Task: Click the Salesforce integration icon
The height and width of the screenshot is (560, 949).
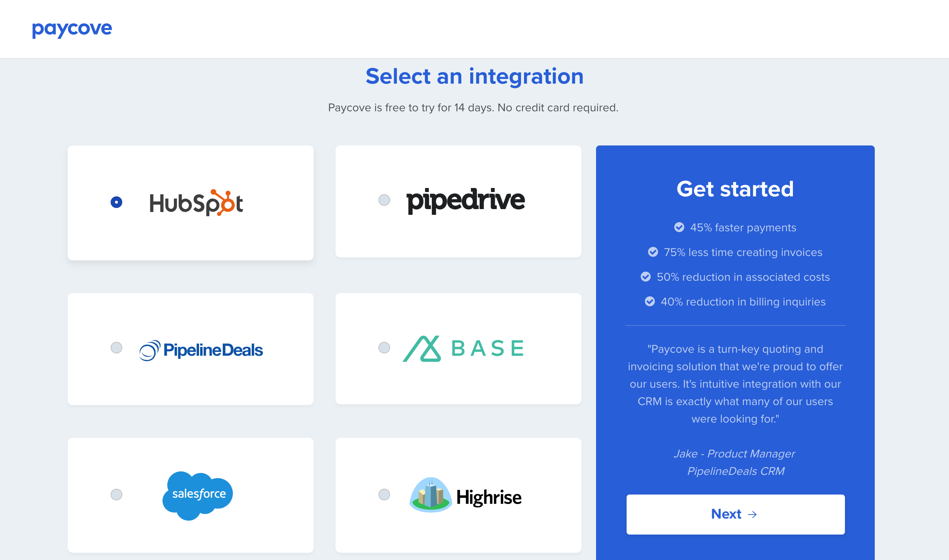Action: (x=197, y=494)
